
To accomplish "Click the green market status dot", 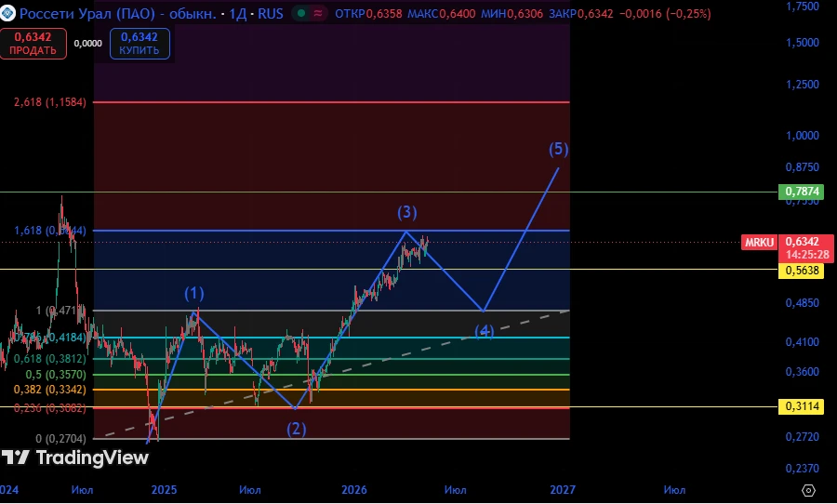I will click(x=301, y=13).
